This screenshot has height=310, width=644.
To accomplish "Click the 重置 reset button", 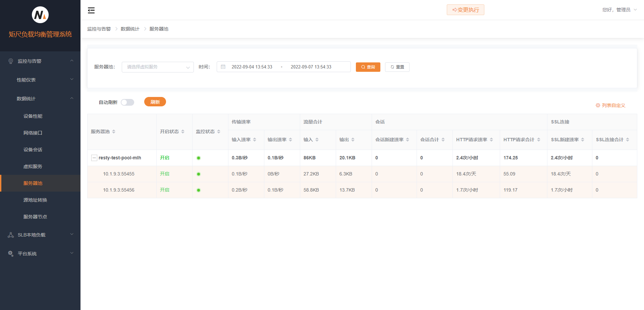I will [397, 67].
